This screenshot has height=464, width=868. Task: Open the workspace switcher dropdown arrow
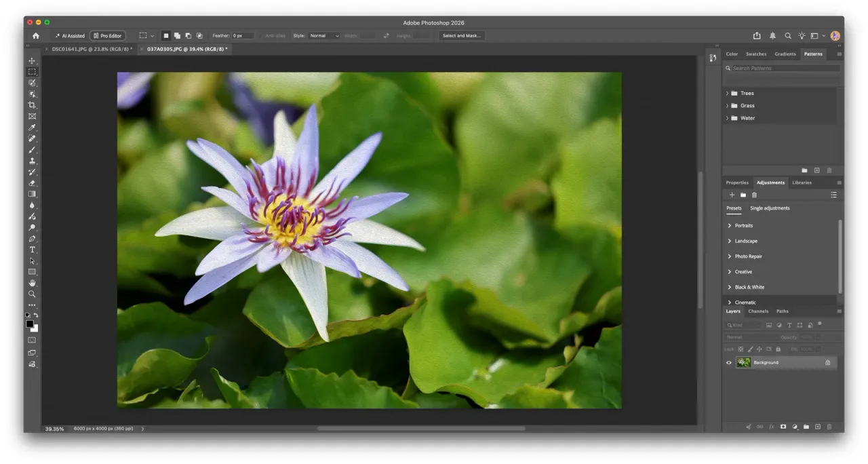click(x=824, y=36)
